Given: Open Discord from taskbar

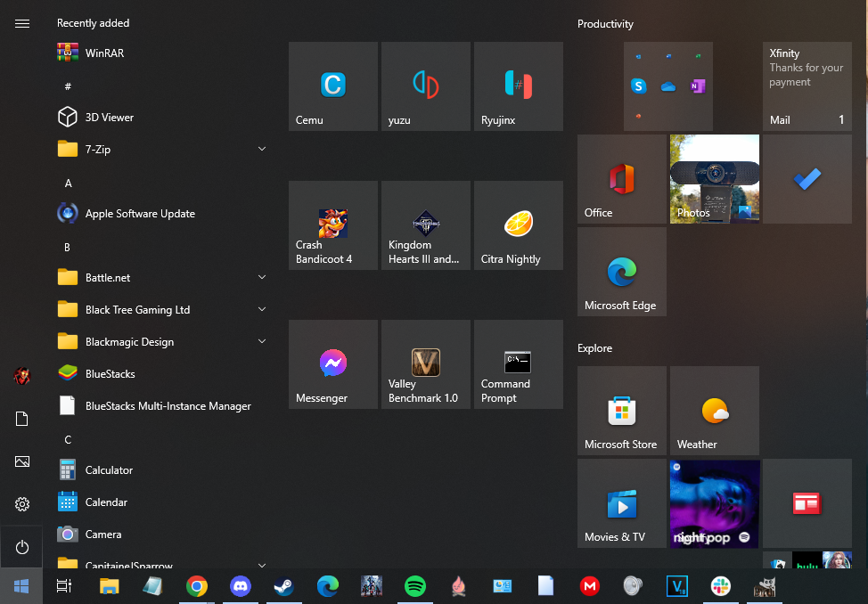Looking at the screenshot, I should click(x=241, y=585).
